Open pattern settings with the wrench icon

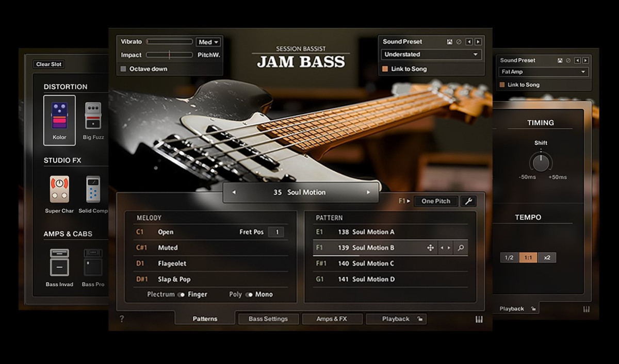pyautogui.click(x=468, y=201)
